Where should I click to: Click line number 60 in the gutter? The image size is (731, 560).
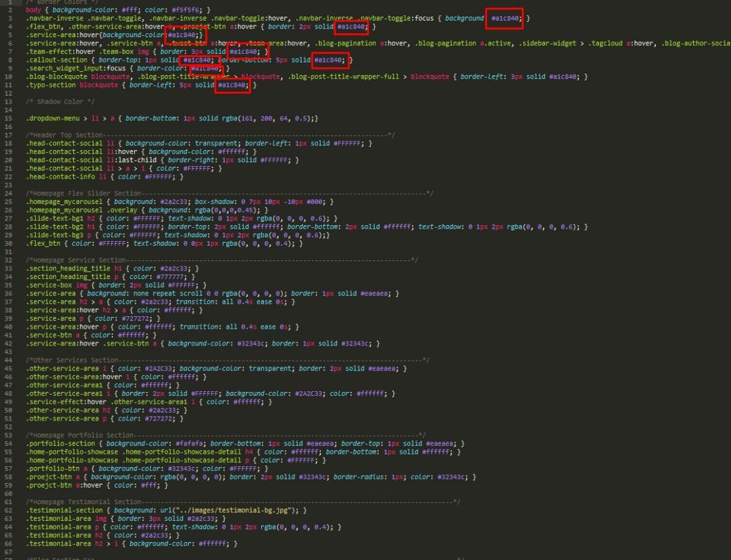click(9, 495)
